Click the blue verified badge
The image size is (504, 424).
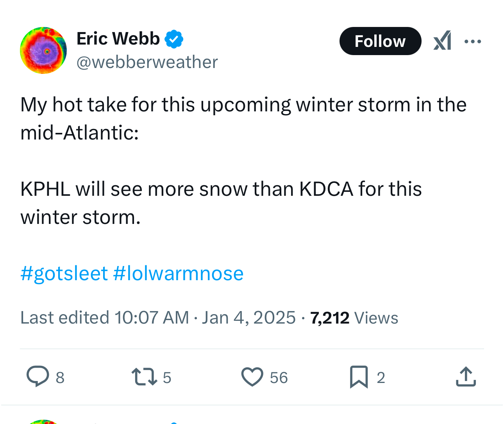pos(174,39)
